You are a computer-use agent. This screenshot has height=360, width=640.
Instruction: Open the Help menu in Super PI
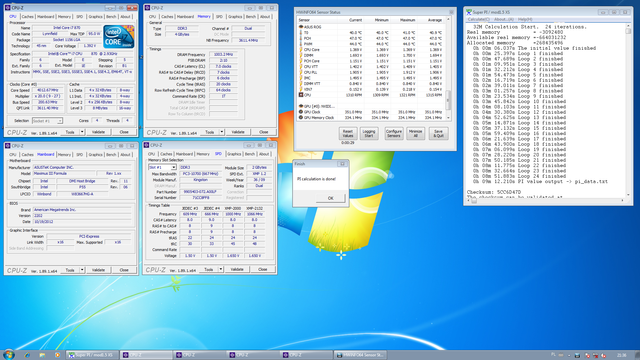(x=525, y=19)
